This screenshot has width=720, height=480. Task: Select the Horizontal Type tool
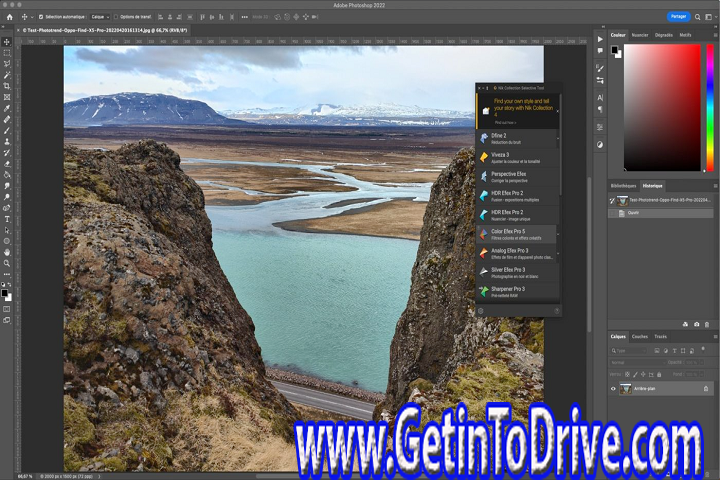7,219
